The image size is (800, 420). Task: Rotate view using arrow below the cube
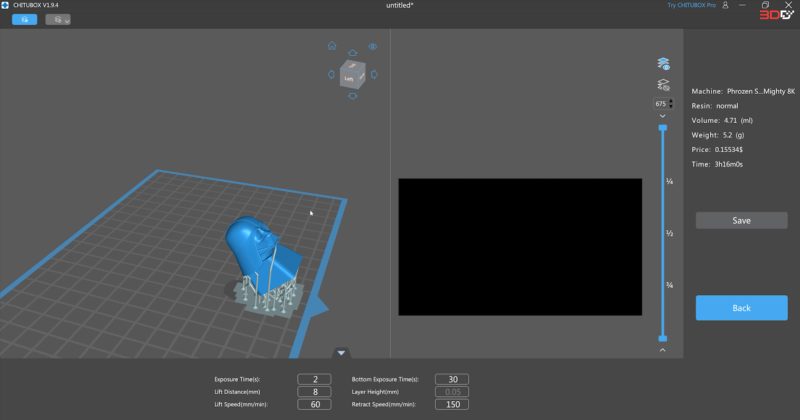(x=351, y=97)
